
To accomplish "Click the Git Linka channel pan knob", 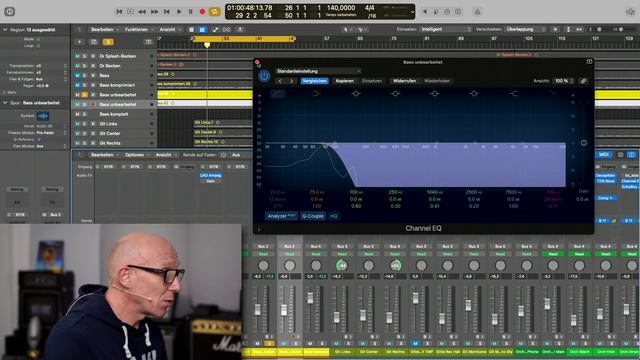I will pyautogui.click(x=342, y=265).
